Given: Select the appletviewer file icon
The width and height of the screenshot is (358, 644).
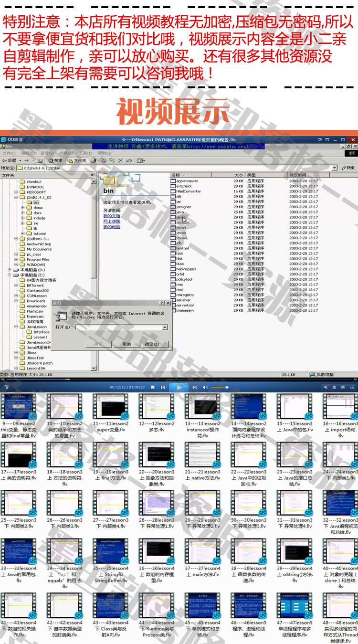Looking at the screenshot, I should coord(173,181).
